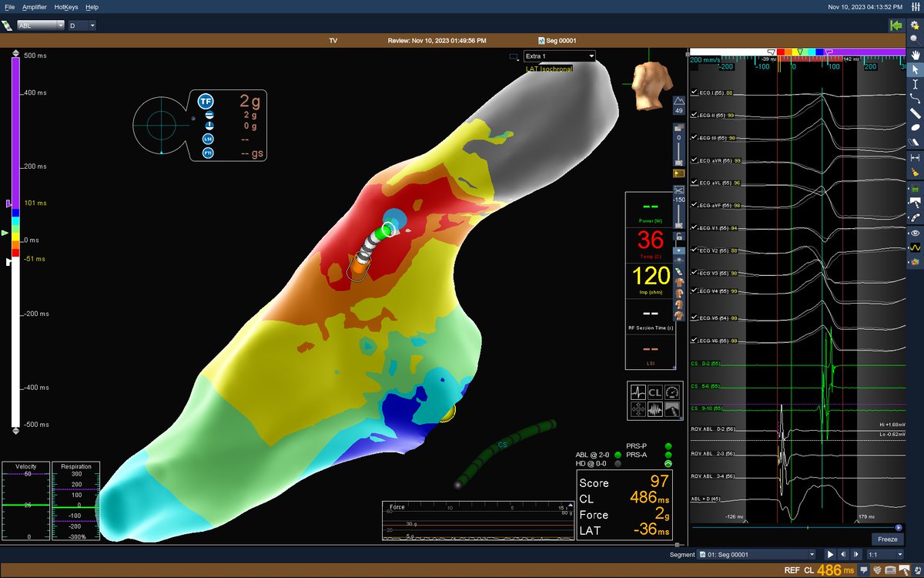Image resolution: width=924 pixels, height=578 pixels.
Task: Toggle the ECG V1 channel checkbox
Action: pos(693,228)
